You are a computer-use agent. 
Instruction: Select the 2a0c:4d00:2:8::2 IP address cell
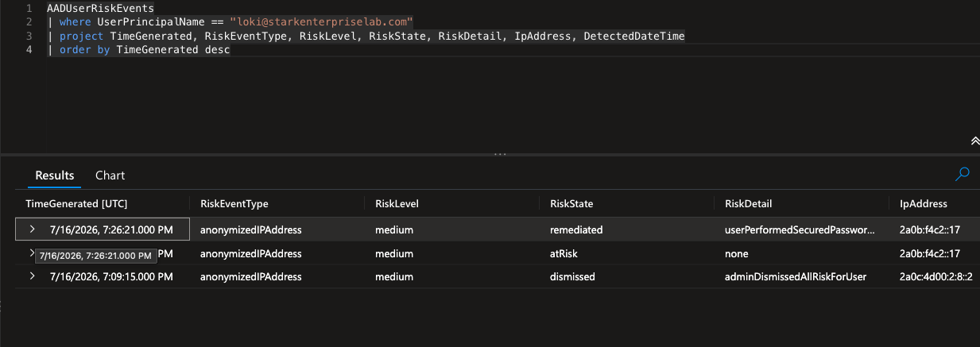(935, 276)
